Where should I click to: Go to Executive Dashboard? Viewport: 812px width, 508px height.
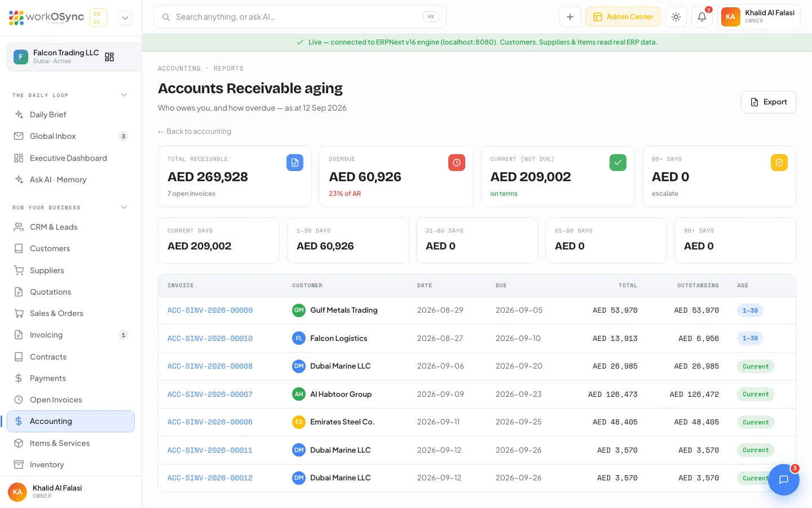(71, 158)
